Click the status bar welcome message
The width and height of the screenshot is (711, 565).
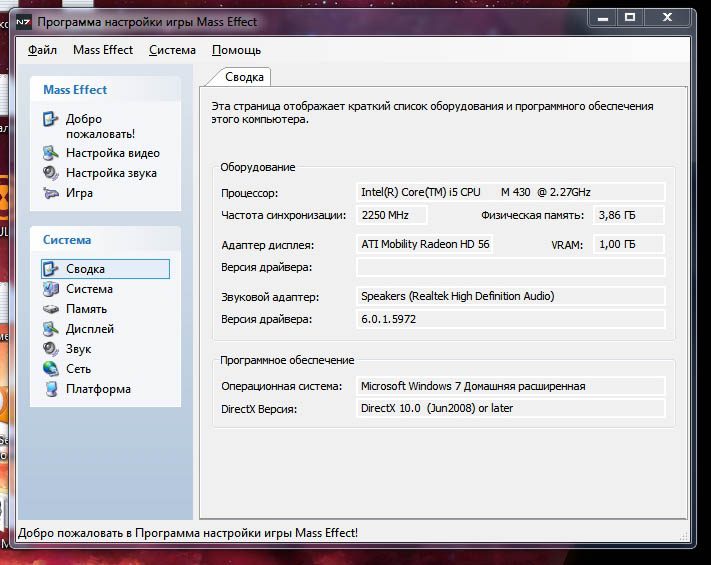pyautogui.click(x=188, y=533)
